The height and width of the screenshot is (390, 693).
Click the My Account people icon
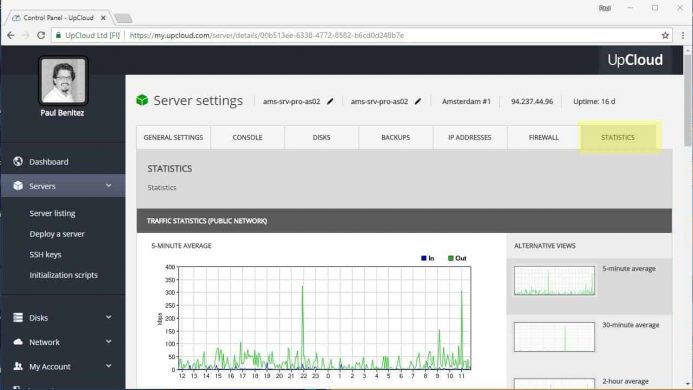click(x=18, y=366)
